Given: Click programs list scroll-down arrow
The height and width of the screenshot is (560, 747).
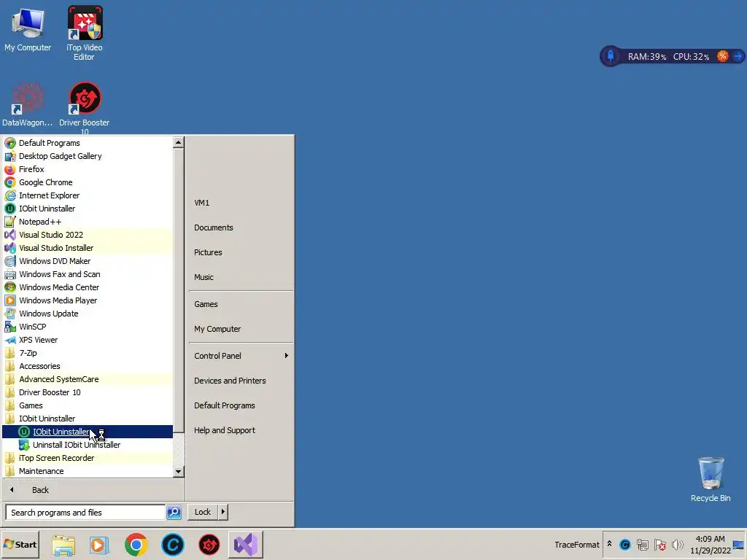Looking at the screenshot, I should tap(178, 472).
